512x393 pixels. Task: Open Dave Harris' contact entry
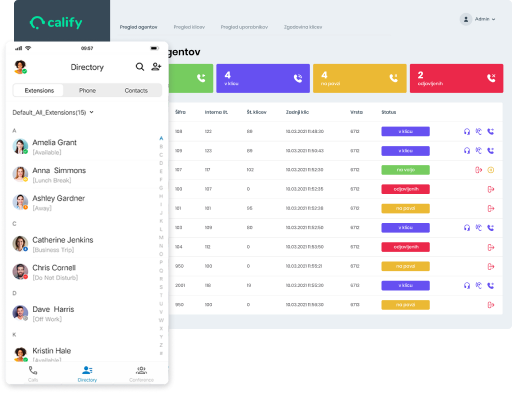[x=83, y=313]
